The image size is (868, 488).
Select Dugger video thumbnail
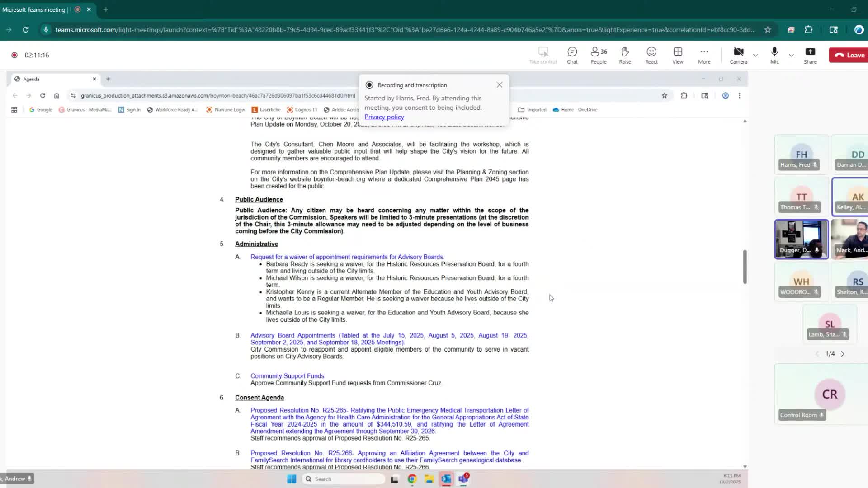[801, 239]
